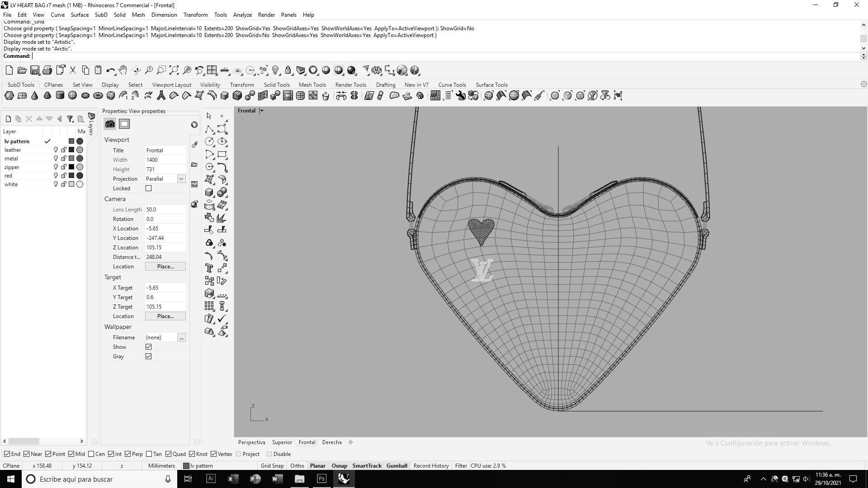Change the white layer color swatch
Screen dimensions: 868x488
click(71, 184)
